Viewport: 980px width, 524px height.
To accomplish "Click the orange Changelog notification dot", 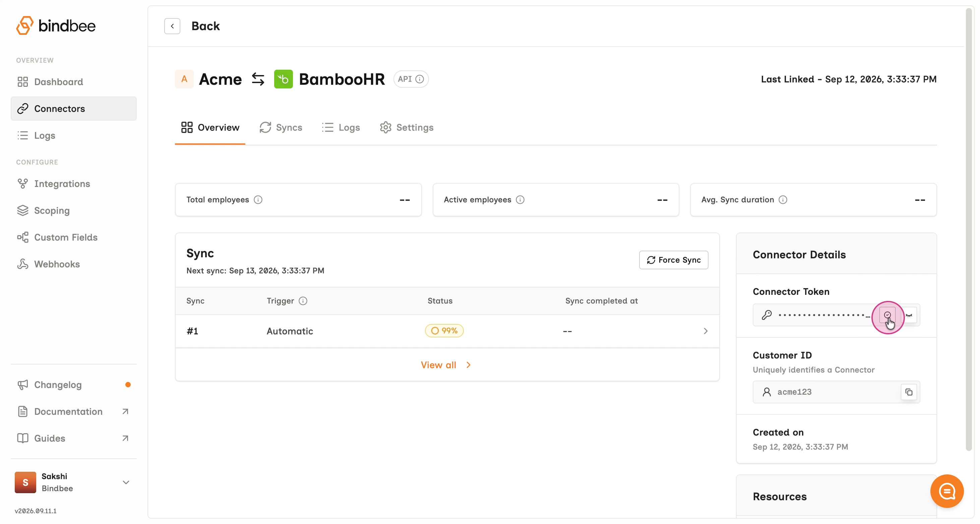I will [x=128, y=385].
